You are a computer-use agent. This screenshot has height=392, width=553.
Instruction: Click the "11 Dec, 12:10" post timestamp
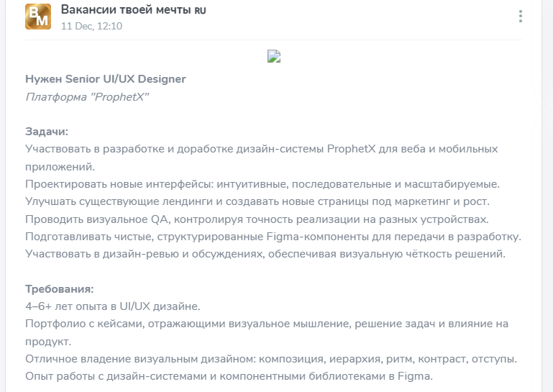point(91,26)
